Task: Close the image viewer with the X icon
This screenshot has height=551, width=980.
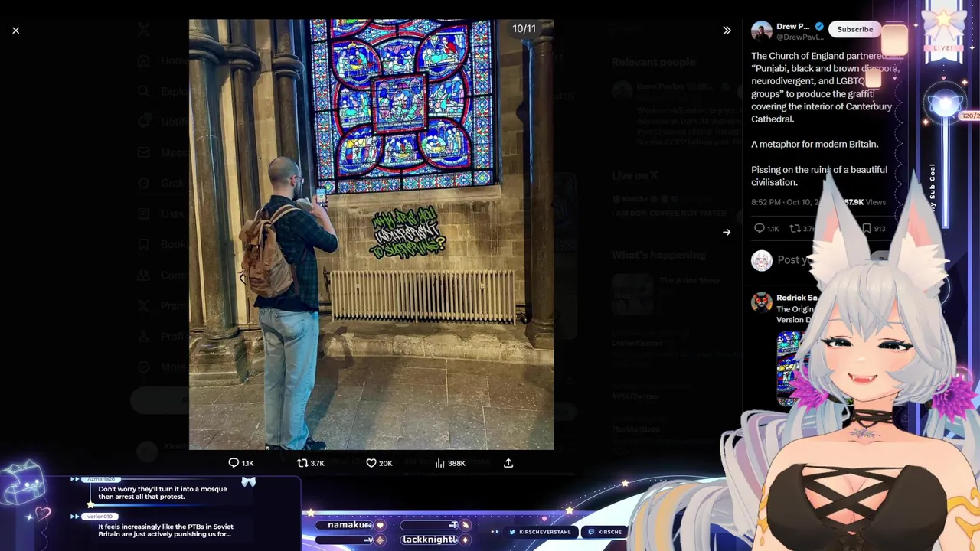Action: coord(15,31)
